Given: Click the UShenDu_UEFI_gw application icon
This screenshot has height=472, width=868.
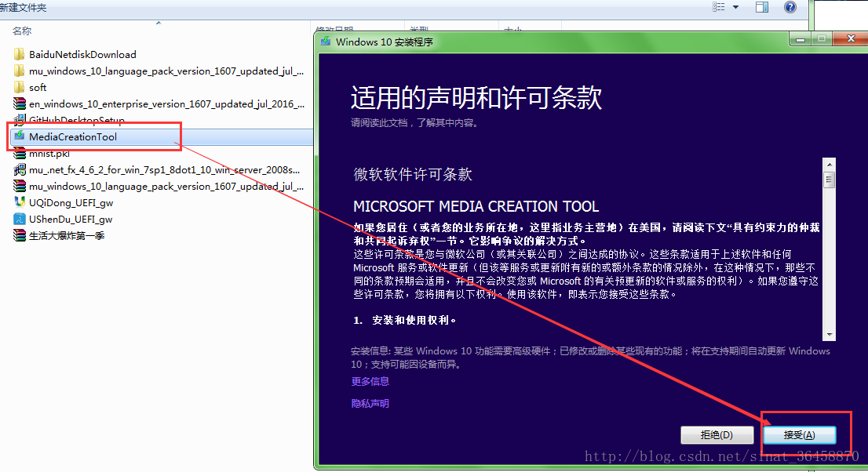Looking at the screenshot, I should pos(20,219).
